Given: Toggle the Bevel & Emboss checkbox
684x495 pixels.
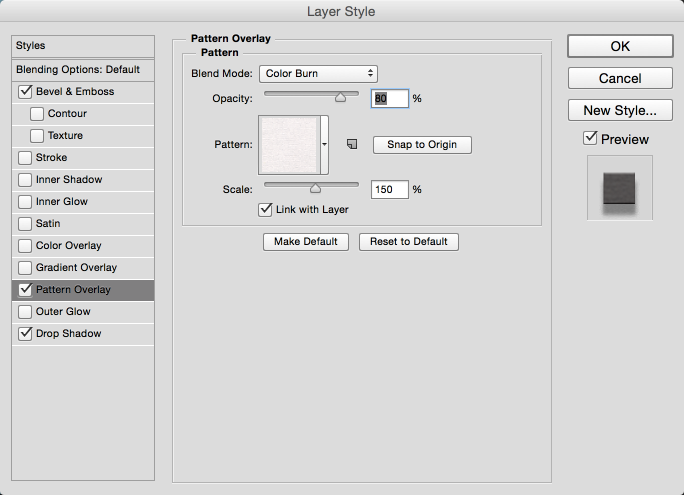Looking at the screenshot, I should coord(25,92).
